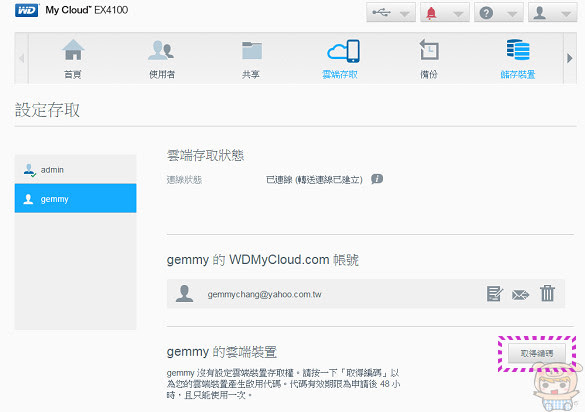Move navigation bar back with left arrow
The height and width of the screenshot is (412, 585).
coord(22,58)
